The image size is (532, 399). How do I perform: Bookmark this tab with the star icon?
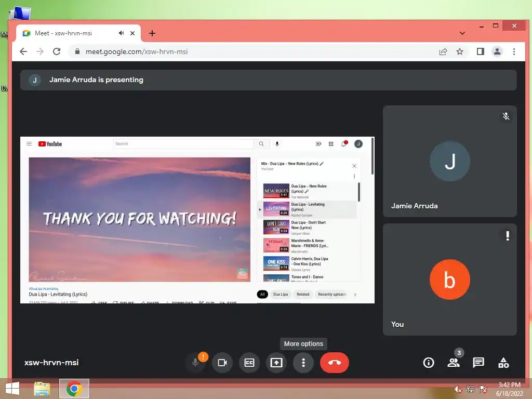[x=460, y=51]
